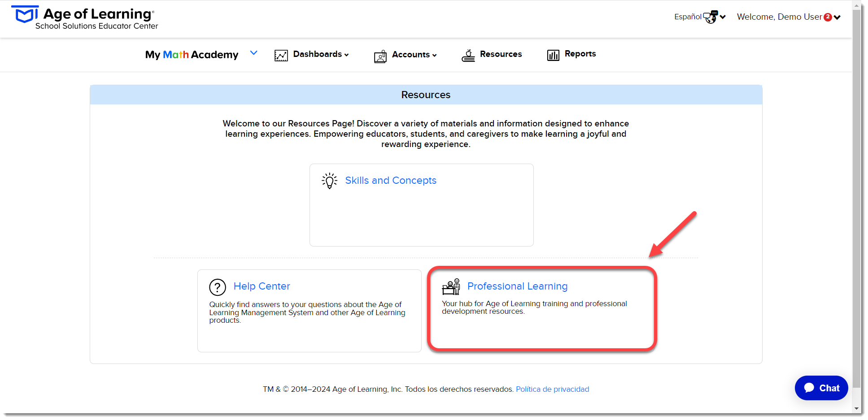868x420 pixels.
Task: Click the Professional Learning description text
Action: point(534,307)
